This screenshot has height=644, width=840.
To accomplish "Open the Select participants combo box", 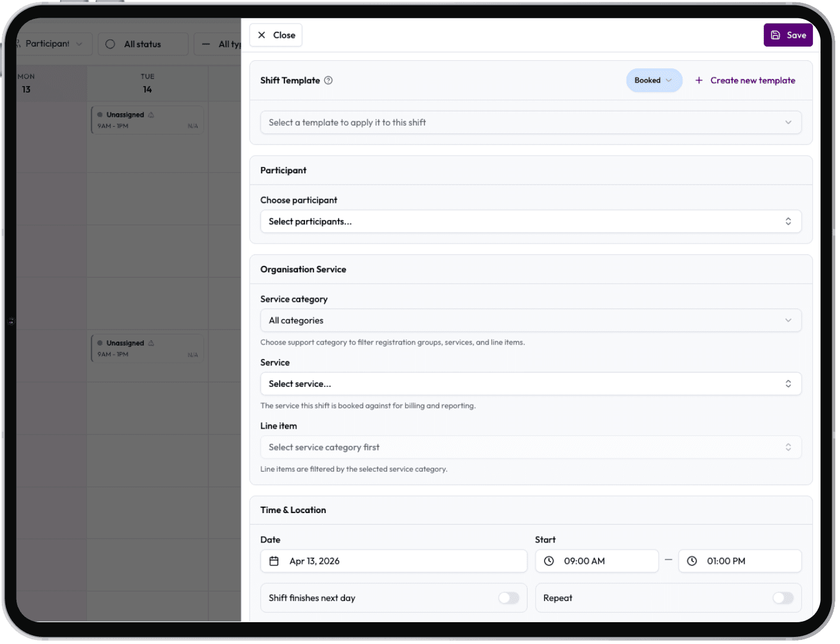I will click(x=531, y=222).
